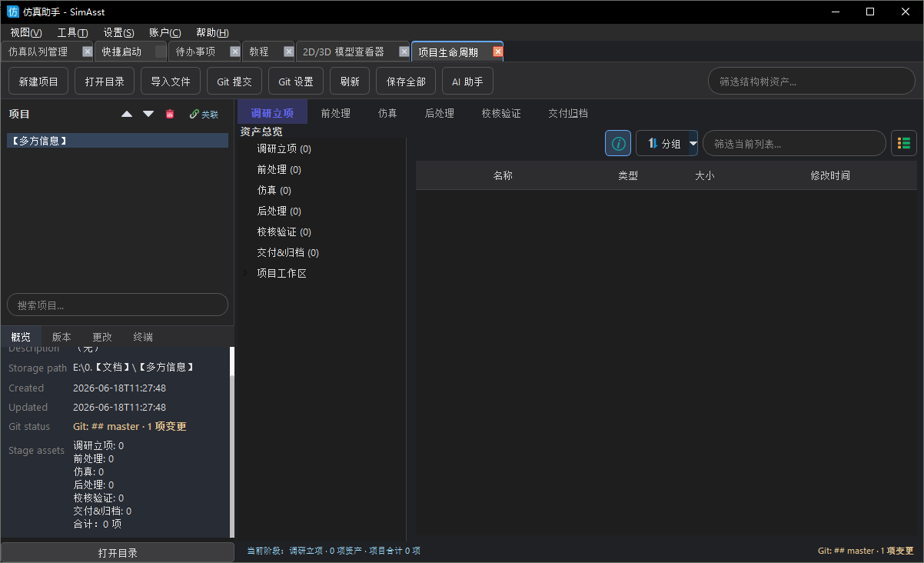The width and height of the screenshot is (924, 563).
Task: Sort by the 修改时间 column header
Action: pos(830,175)
